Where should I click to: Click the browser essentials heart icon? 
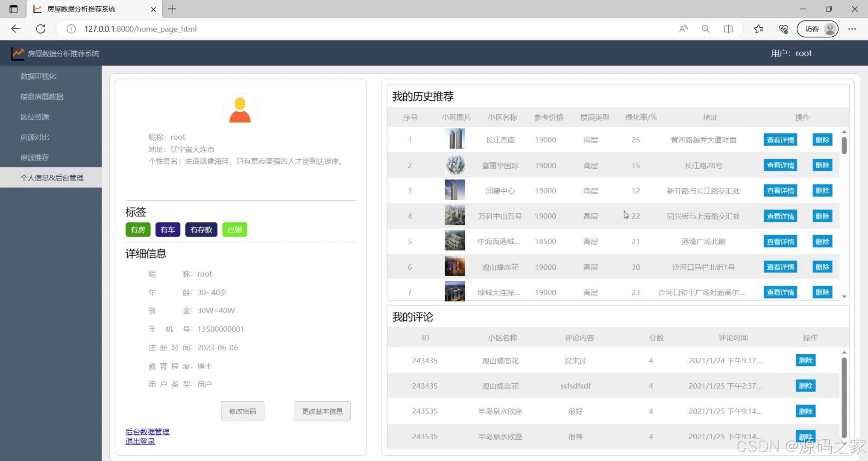click(783, 29)
